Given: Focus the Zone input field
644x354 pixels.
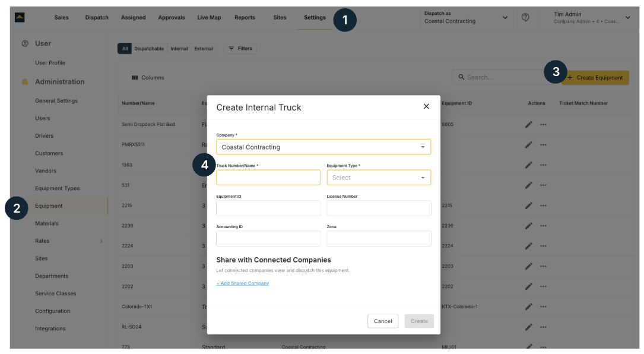Looking at the screenshot, I should [379, 238].
